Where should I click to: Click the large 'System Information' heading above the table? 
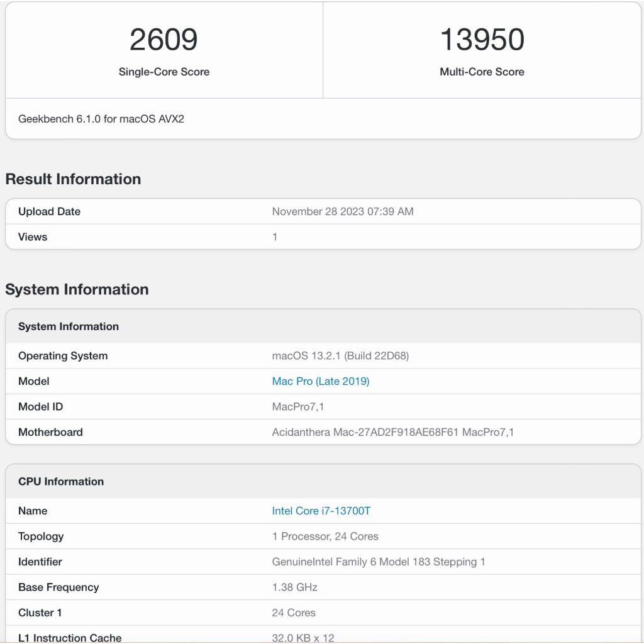pyautogui.click(x=77, y=289)
